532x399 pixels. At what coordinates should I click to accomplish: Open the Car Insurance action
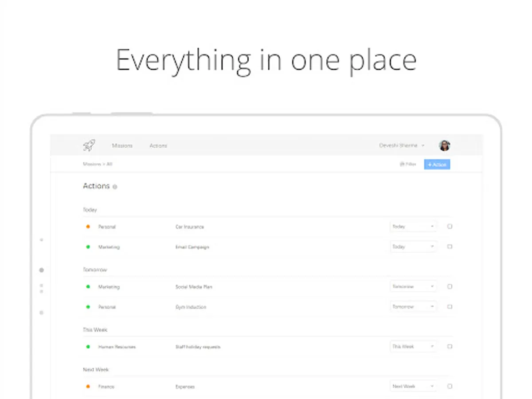coord(190,227)
